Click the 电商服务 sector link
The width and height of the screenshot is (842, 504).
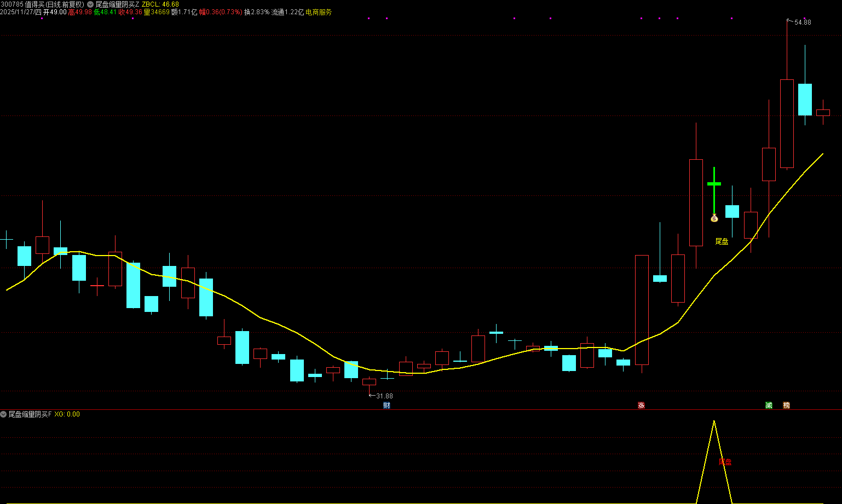tap(319, 12)
